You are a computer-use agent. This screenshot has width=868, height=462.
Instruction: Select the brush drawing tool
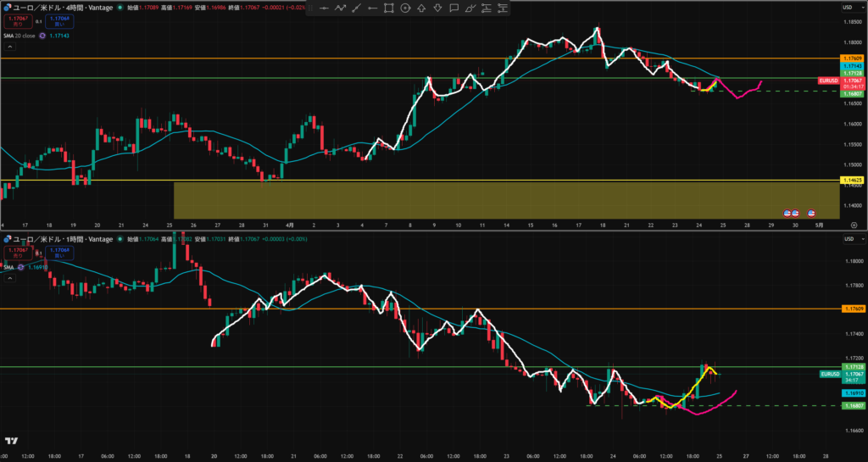[x=470, y=8]
